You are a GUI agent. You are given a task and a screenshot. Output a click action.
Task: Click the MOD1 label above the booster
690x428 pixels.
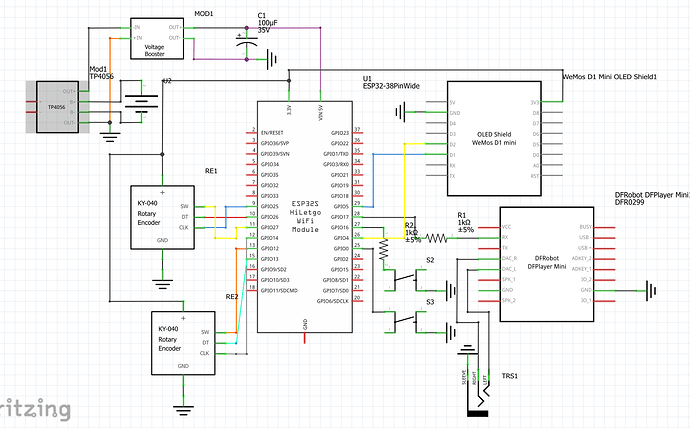[204, 14]
